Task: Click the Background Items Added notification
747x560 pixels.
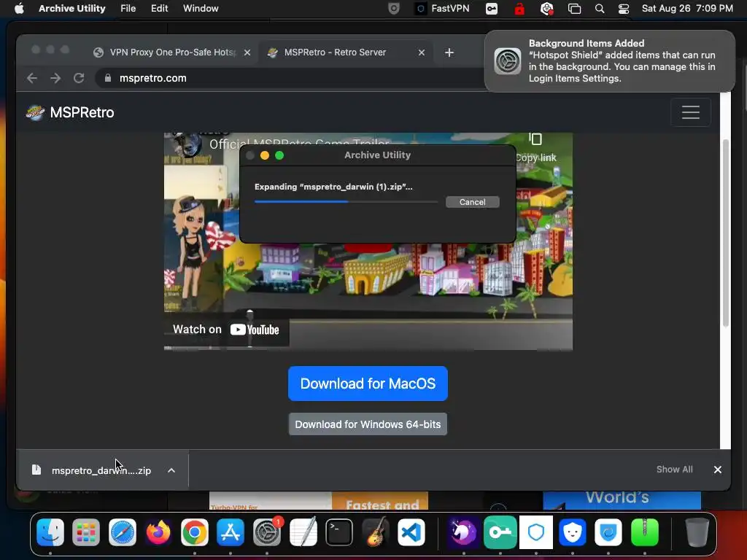Action: 609,61
